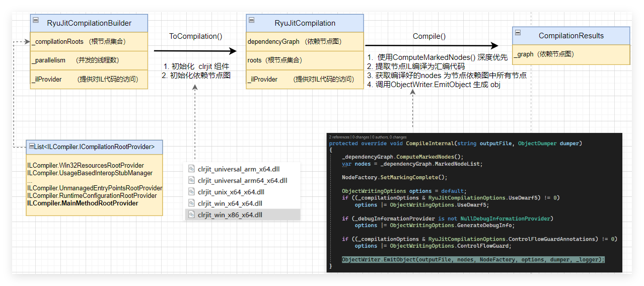The image size is (644, 286).
Task: Click the ToCompilation() arrow label
Action: pyautogui.click(x=195, y=36)
